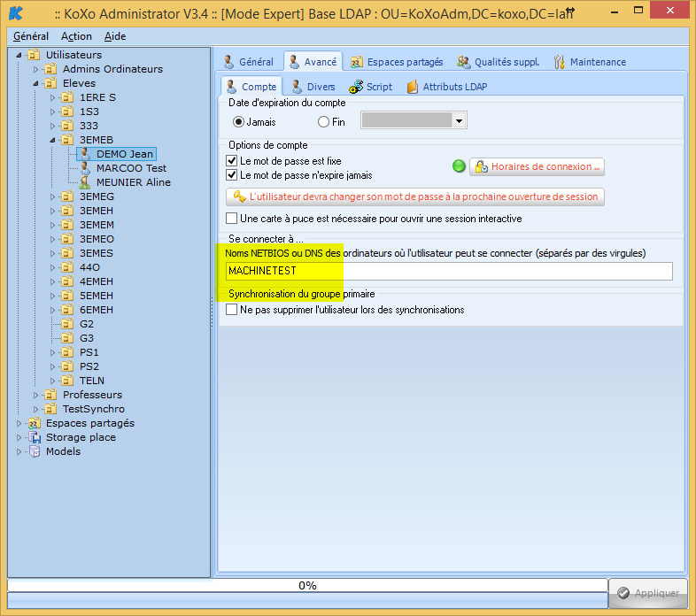Click the tools icon of Maintenance tab
Screen dimensions: 696x616
[x=560, y=62]
